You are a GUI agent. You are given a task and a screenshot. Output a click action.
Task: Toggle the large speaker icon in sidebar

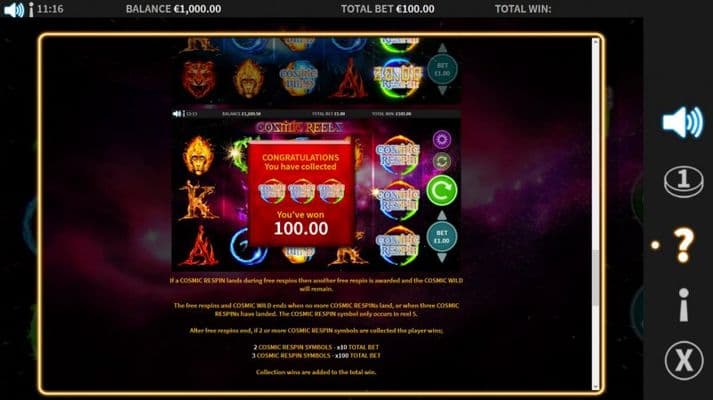pyautogui.click(x=683, y=122)
